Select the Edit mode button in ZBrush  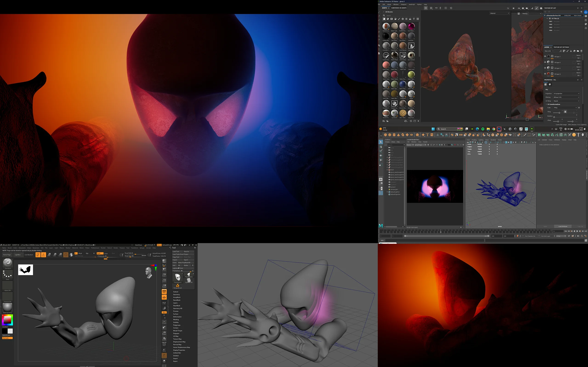click(x=38, y=255)
